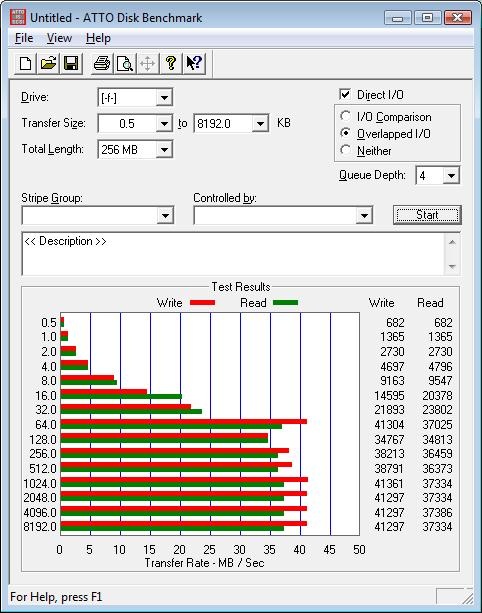
Task: Click the ATTO application icon in title bar
Action: click(18, 17)
